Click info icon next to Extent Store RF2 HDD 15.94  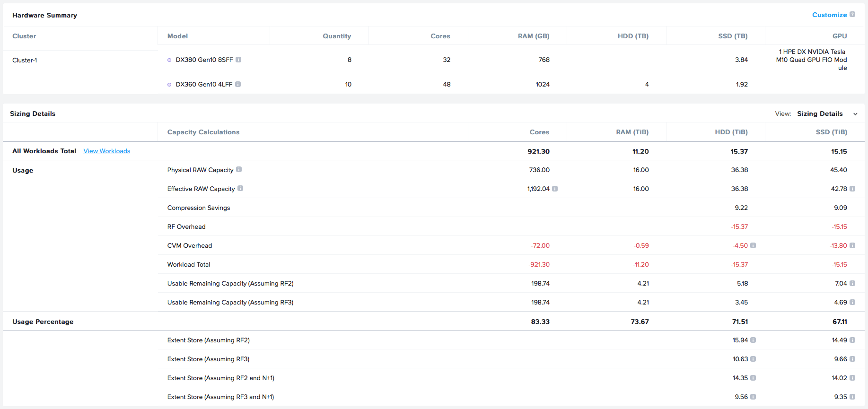click(x=753, y=340)
